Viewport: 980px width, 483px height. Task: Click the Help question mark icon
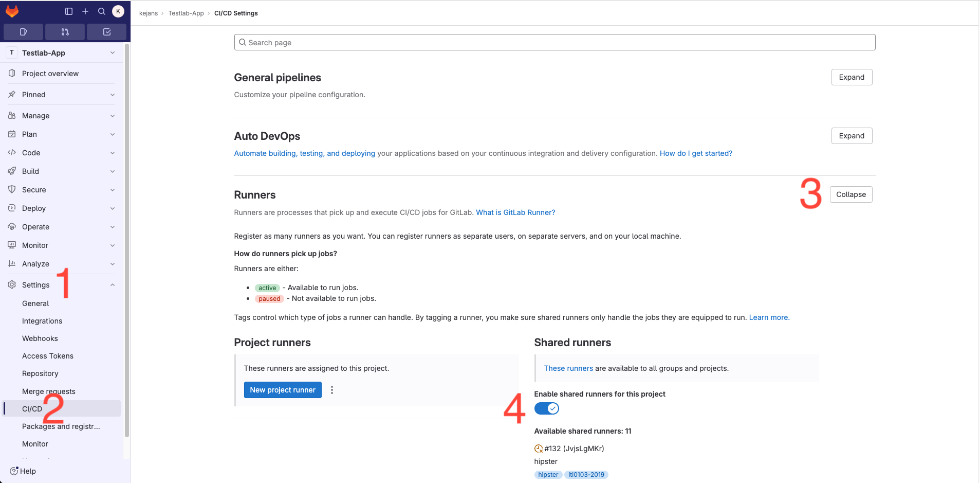[x=14, y=471]
